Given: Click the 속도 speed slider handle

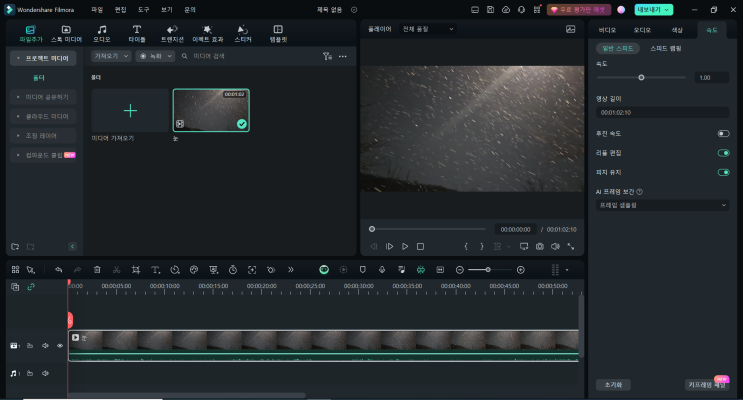Looking at the screenshot, I should pos(641,77).
